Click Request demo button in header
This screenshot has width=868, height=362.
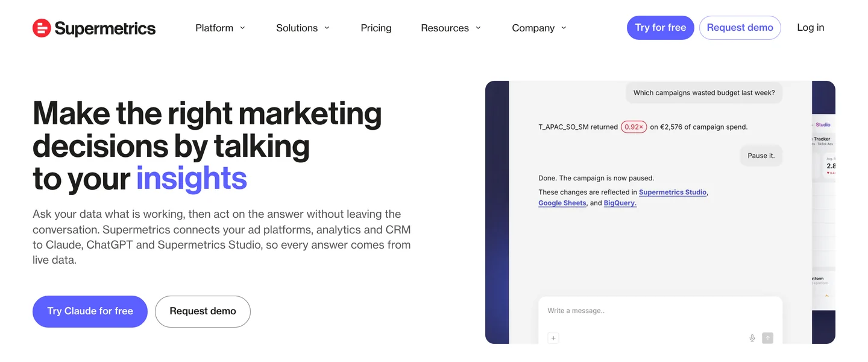740,28
